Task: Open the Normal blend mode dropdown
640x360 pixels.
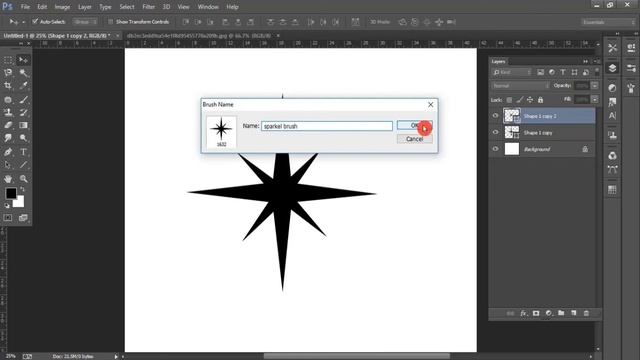Action: pos(520,86)
